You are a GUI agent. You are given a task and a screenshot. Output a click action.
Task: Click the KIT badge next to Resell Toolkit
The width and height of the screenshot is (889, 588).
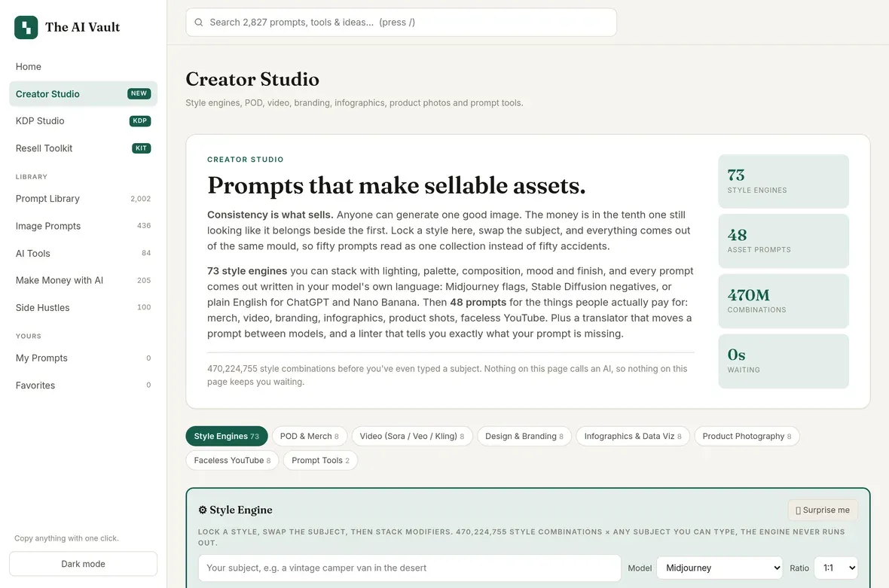[x=141, y=148]
